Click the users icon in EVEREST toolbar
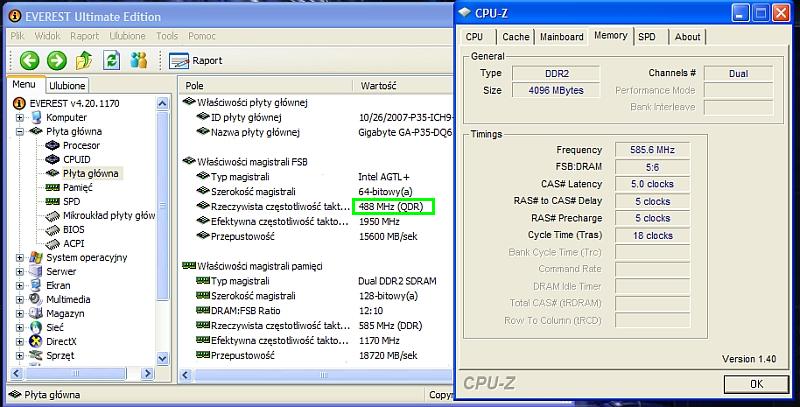Screen dimensions: 800x407 139,60
